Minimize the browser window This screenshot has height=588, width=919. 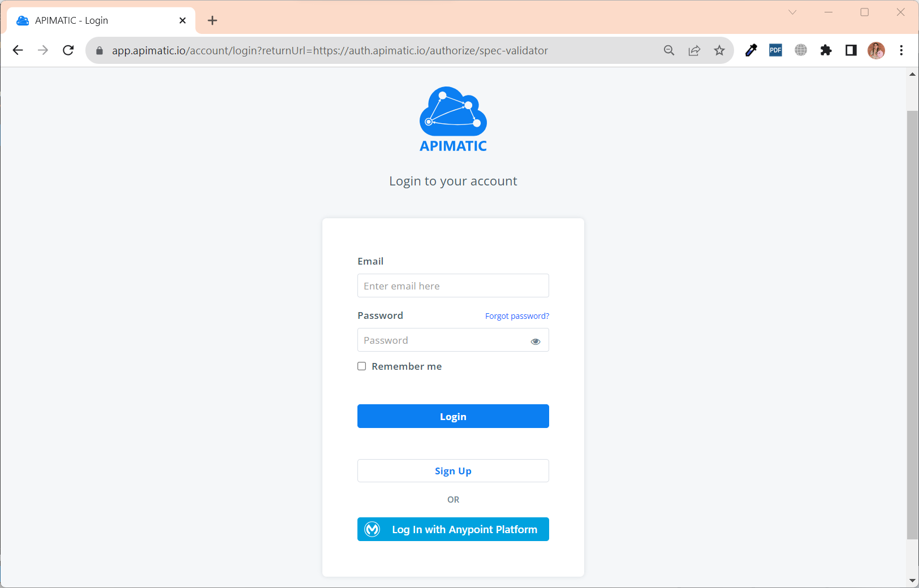tap(829, 12)
